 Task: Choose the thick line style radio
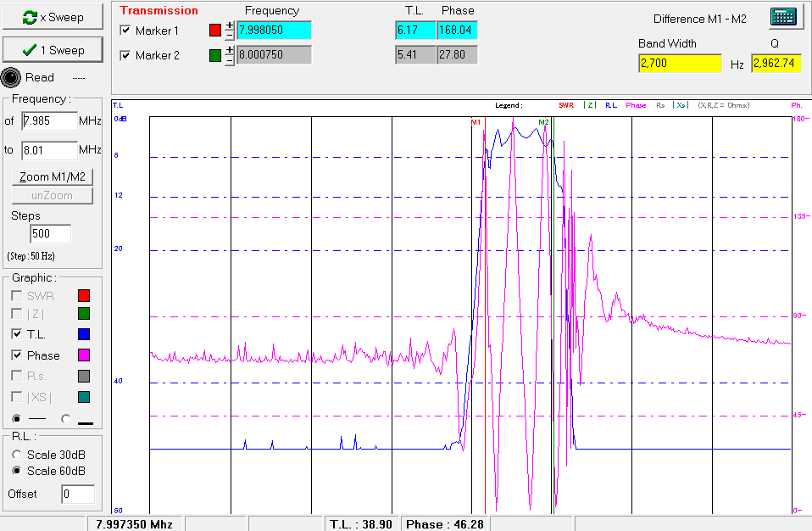click(x=67, y=418)
